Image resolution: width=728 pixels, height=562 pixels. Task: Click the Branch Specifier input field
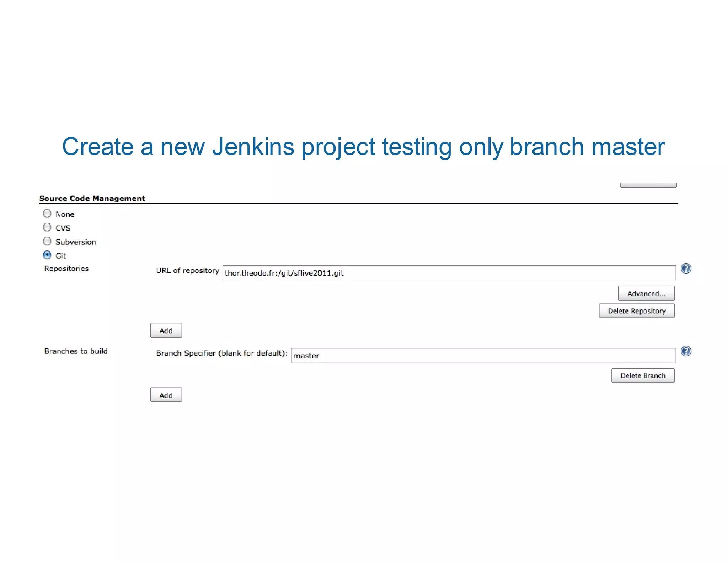click(x=483, y=356)
